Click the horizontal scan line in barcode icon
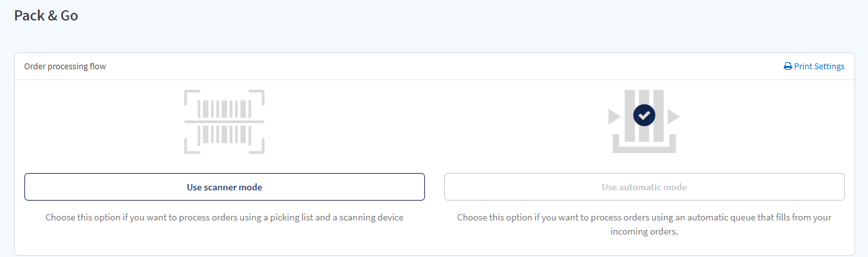This screenshot has height=257, width=868. coord(224,121)
